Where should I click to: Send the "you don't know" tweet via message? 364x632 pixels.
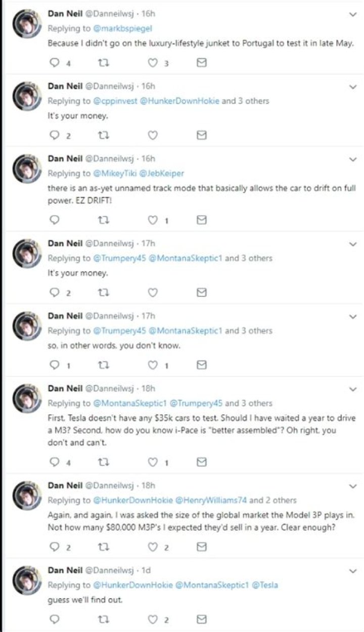pyautogui.click(x=201, y=365)
